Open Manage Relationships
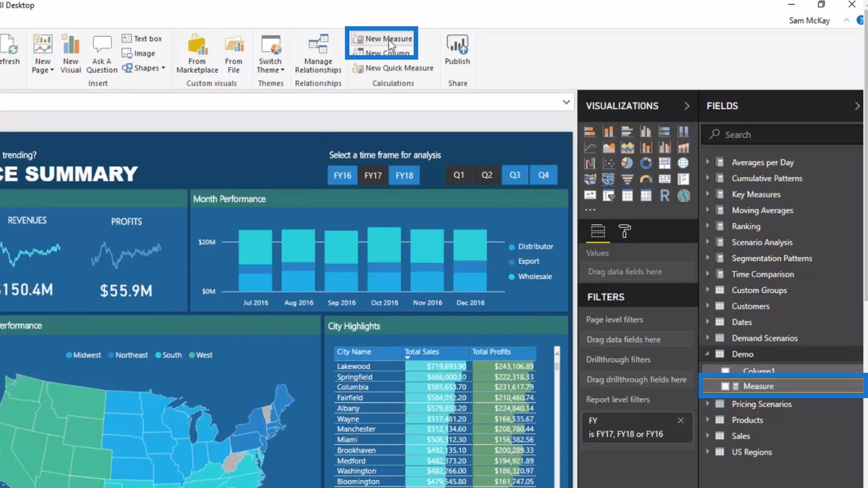Screen dimensions: 868x488 pos(318,54)
